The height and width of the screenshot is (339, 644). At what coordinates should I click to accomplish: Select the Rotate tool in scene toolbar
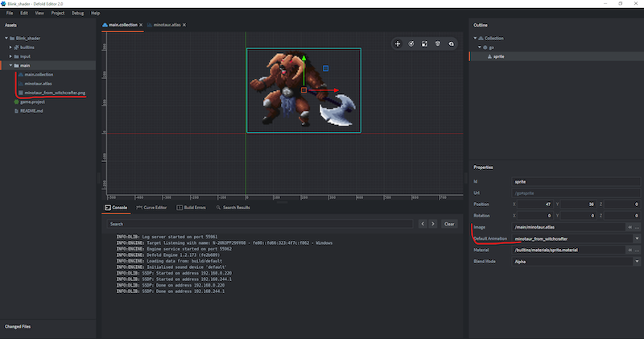[411, 43]
